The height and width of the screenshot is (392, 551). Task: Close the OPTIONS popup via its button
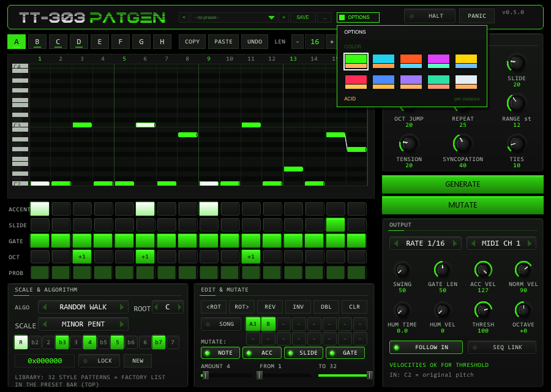point(358,17)
